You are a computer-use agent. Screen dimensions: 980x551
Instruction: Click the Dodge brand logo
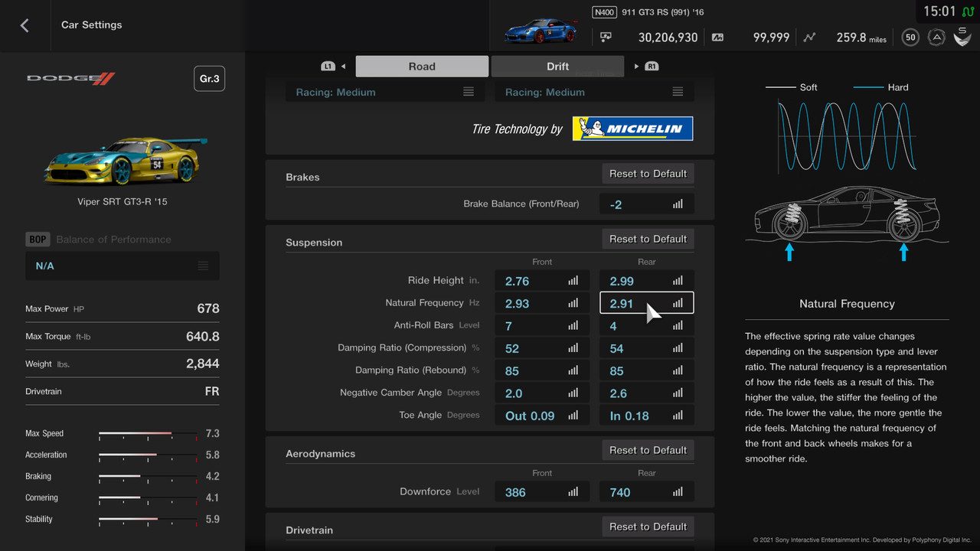71,78
